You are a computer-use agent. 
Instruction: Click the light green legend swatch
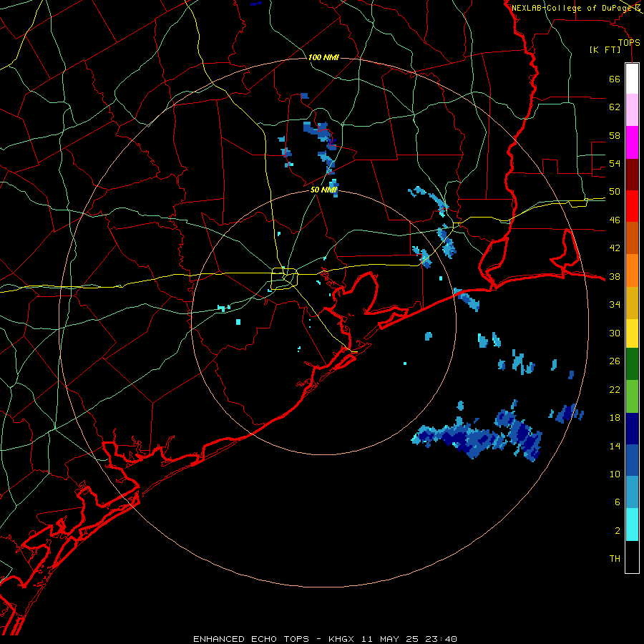(632, 396)
